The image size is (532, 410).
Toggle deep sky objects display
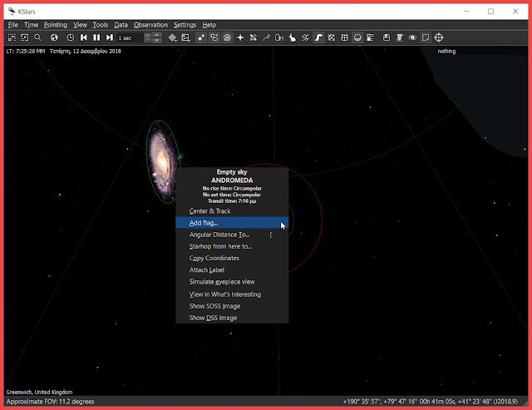coord(214,37)
